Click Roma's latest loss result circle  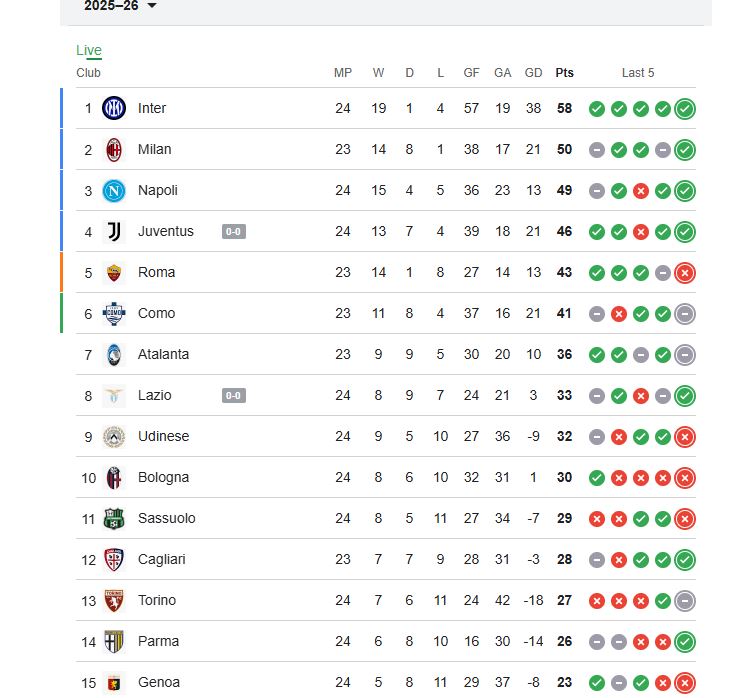coord(685,273)
